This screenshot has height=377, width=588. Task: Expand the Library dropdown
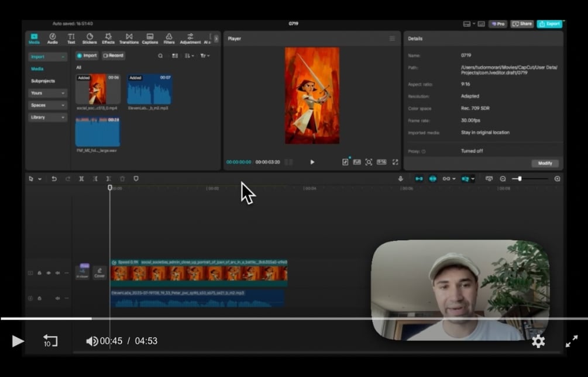(x=47, y=117)
